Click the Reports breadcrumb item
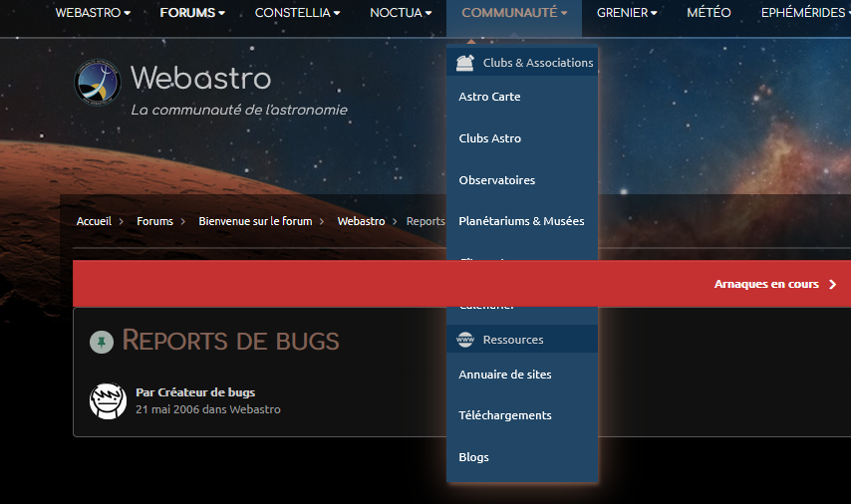This screenshot has width=851, height=504. pos(425,221)
